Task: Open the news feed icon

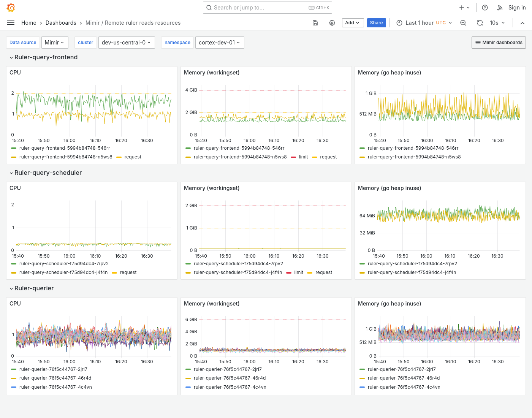Action: 499,7
